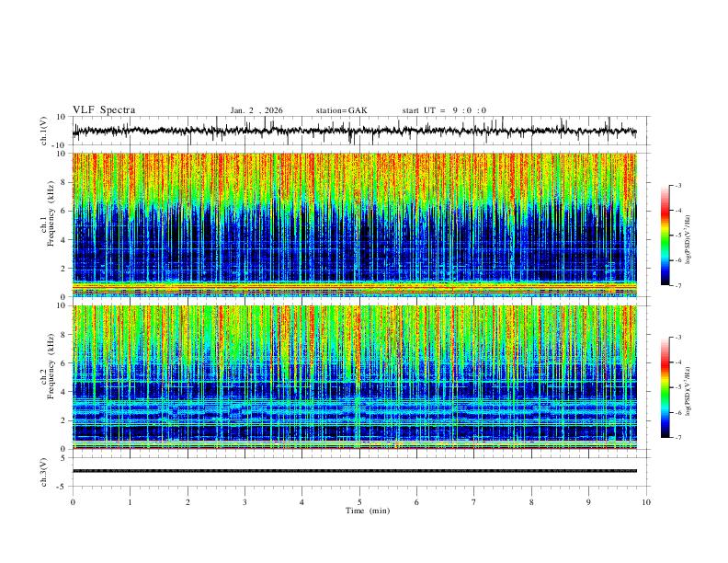Click the "0" tick on the time axis

(73, 502)
